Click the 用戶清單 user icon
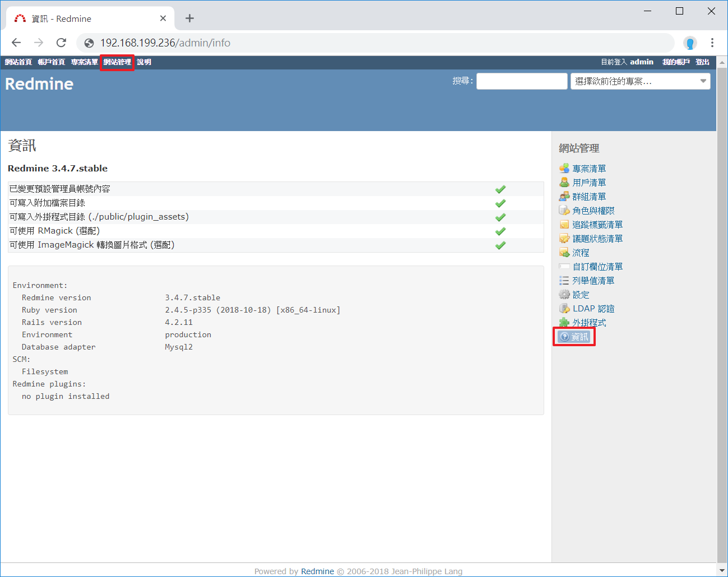This screenshot has height=577, width=728. point(564,182)
